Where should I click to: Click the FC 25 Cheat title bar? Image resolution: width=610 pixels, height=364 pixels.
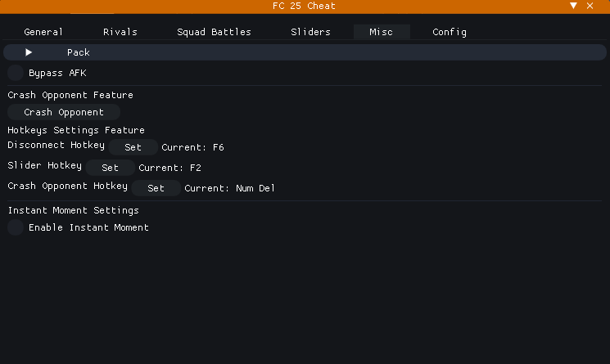[304, 7]
